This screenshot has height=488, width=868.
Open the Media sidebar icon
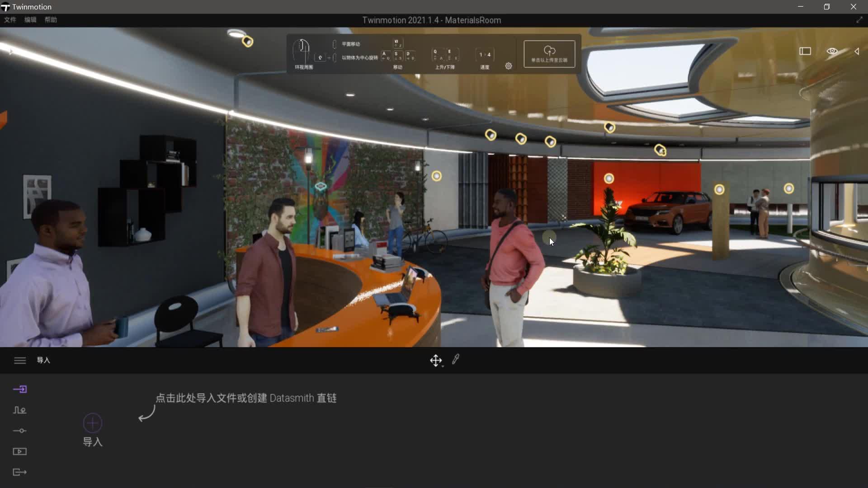tap(20, 451)
